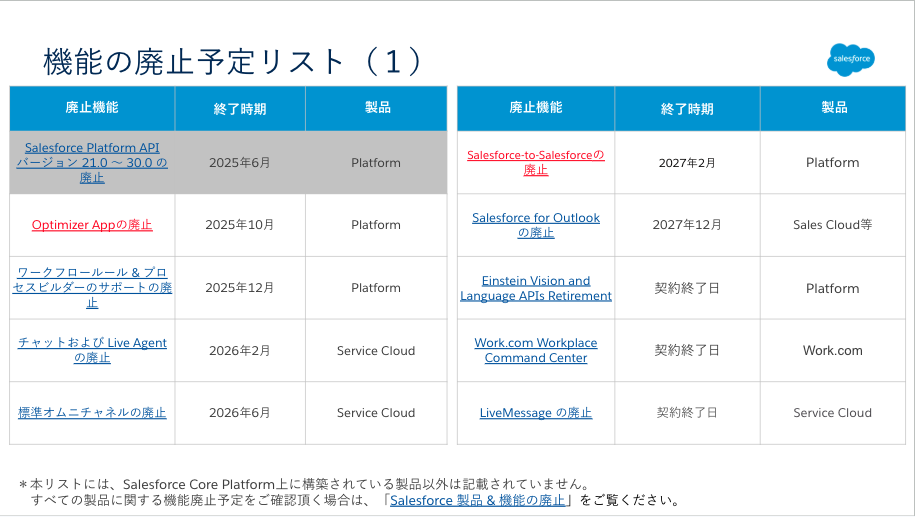
Task: Open ワークフロールール & プロセスビルダー support retirement link
Action: coord(92,288)
